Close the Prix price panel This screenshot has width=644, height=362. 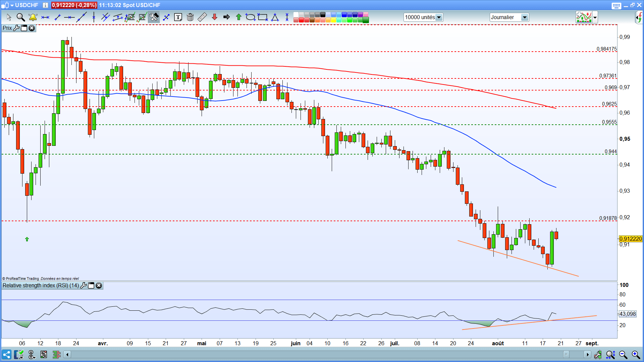tap(32, 28)
